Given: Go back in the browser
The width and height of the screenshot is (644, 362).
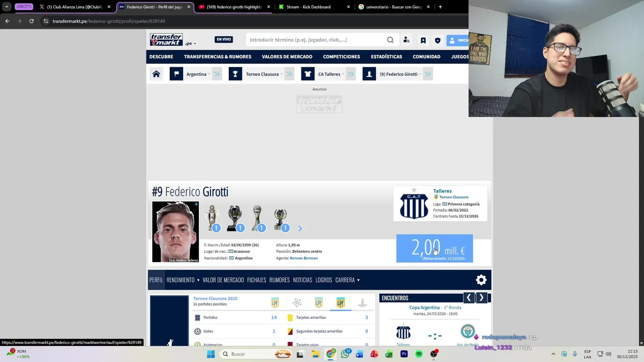Looking at the screenshot, I should (7, 21).
